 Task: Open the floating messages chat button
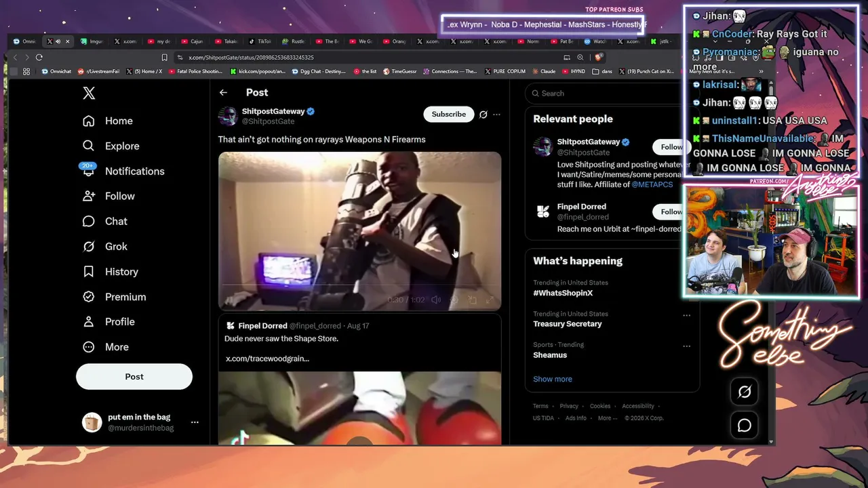click(744, 425)
